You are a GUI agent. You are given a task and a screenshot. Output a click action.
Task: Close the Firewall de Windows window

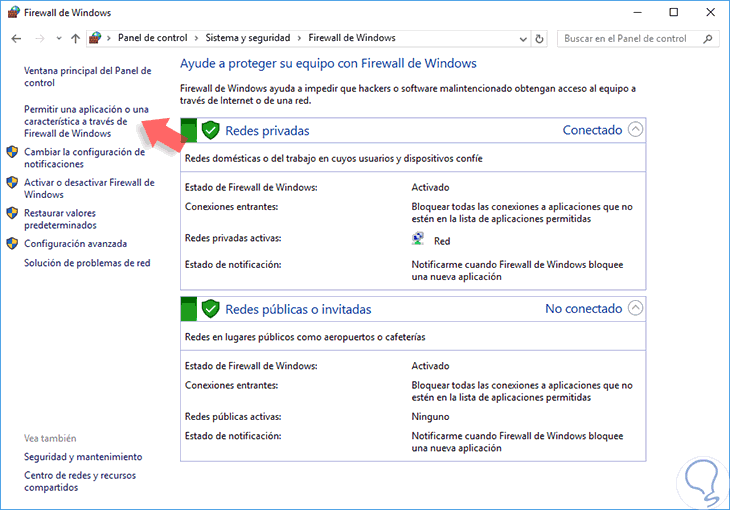point(710,12)
